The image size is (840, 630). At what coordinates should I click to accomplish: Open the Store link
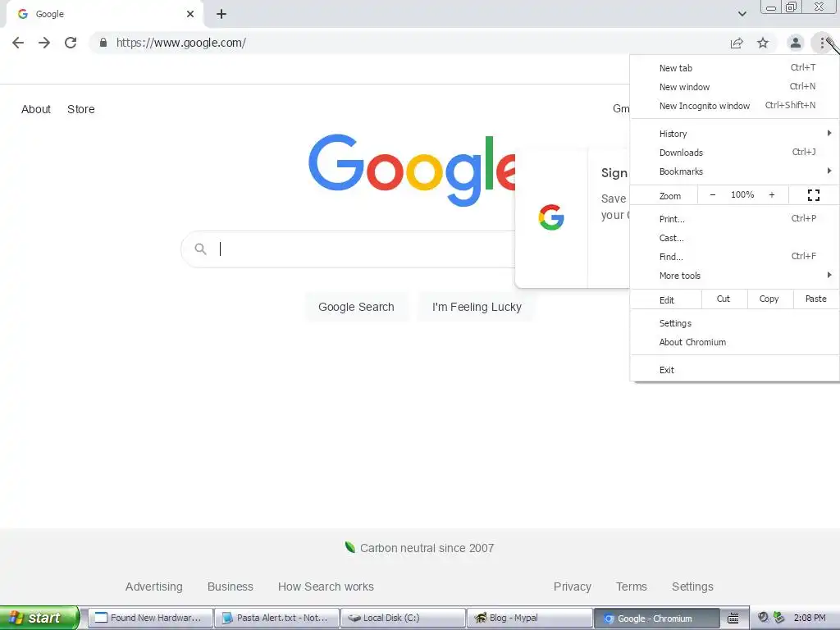coord(81,109)
